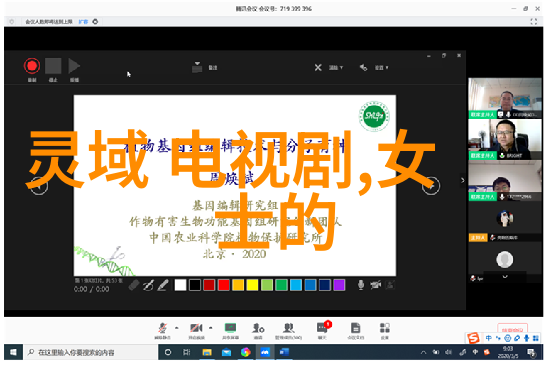Open video options arrow beside camera
The image size is (550, 367).
(x=210, y=328)
